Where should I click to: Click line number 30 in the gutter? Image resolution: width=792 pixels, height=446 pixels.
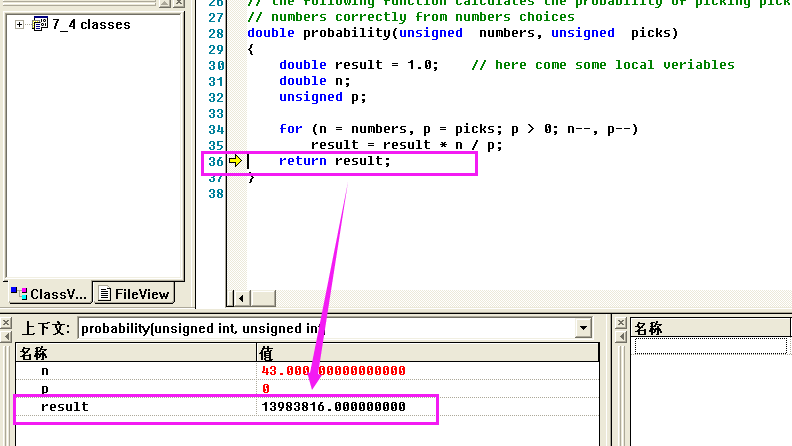[x=216, y=65]
